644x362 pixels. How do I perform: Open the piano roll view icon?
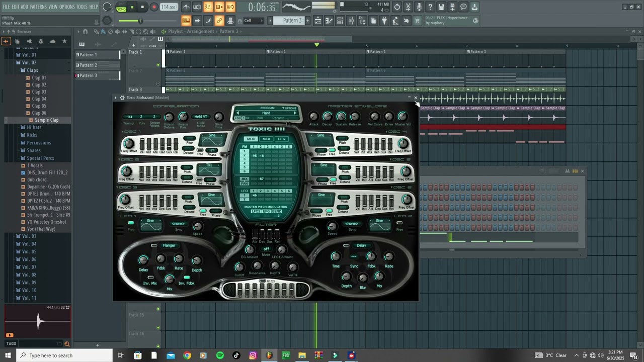pos(330,21)
